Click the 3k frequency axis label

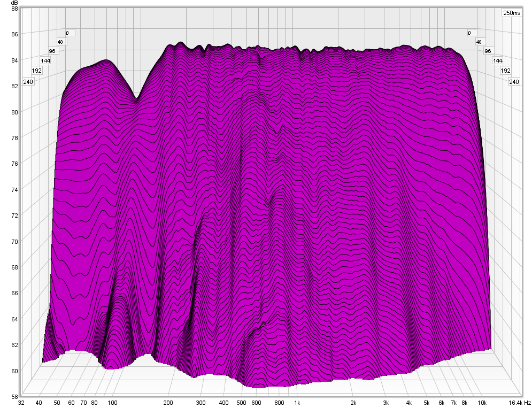(x=386, y=403)
